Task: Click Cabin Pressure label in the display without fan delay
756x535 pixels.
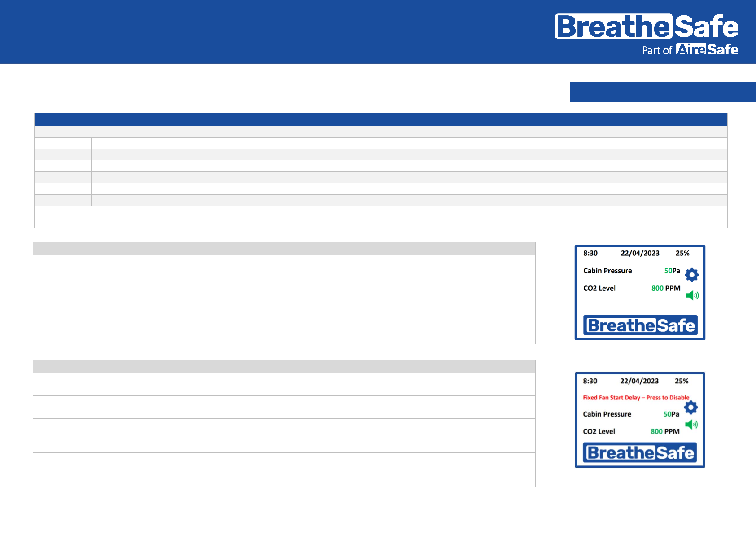Action: pyautogui.click(x=607, y=271)
